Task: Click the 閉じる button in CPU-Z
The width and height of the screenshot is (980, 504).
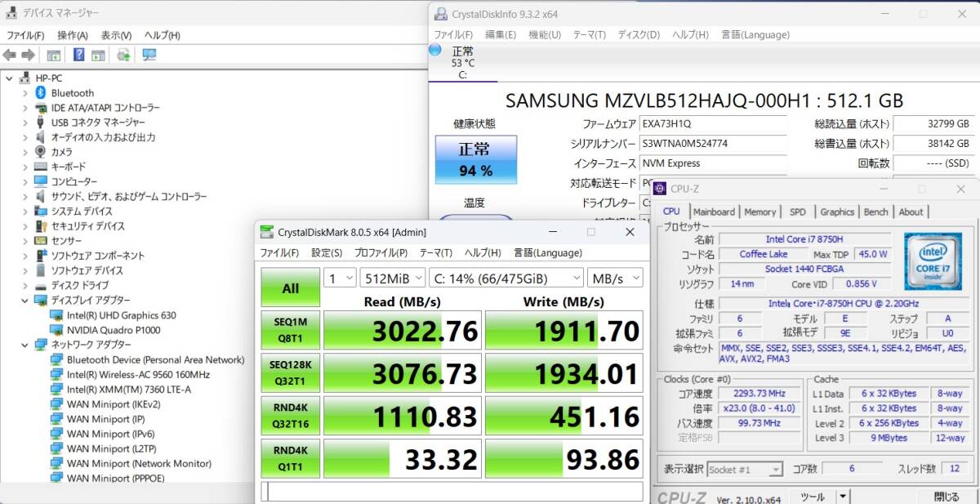Action: pos(947,497)
